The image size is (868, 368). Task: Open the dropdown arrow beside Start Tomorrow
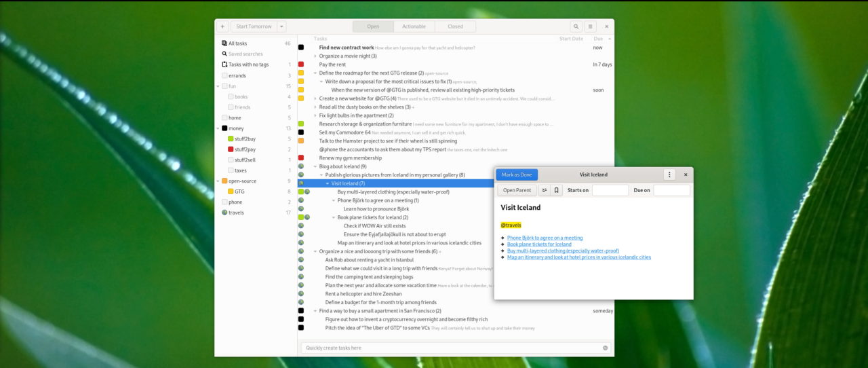[x=281, y=26]
